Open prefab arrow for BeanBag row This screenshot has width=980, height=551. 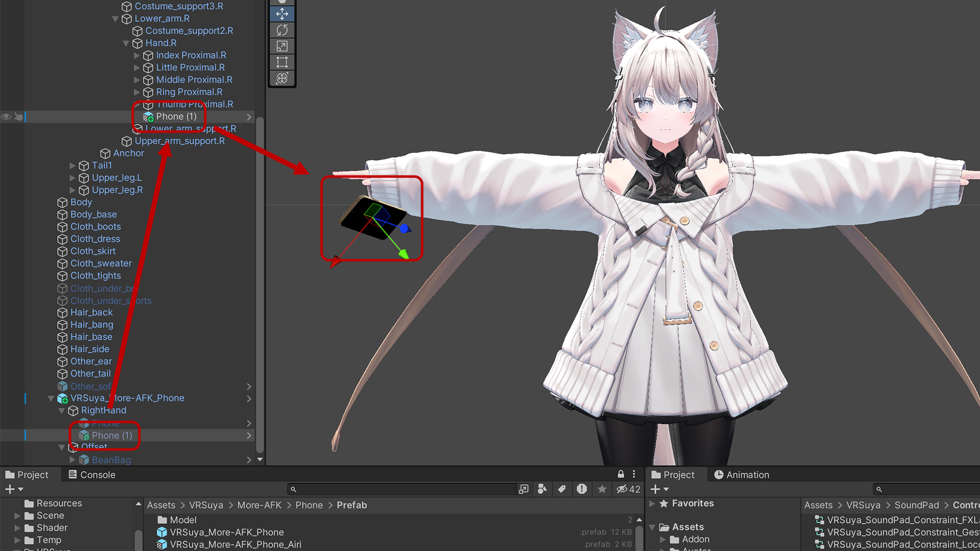pyautogui.click(x=249, y=460)
